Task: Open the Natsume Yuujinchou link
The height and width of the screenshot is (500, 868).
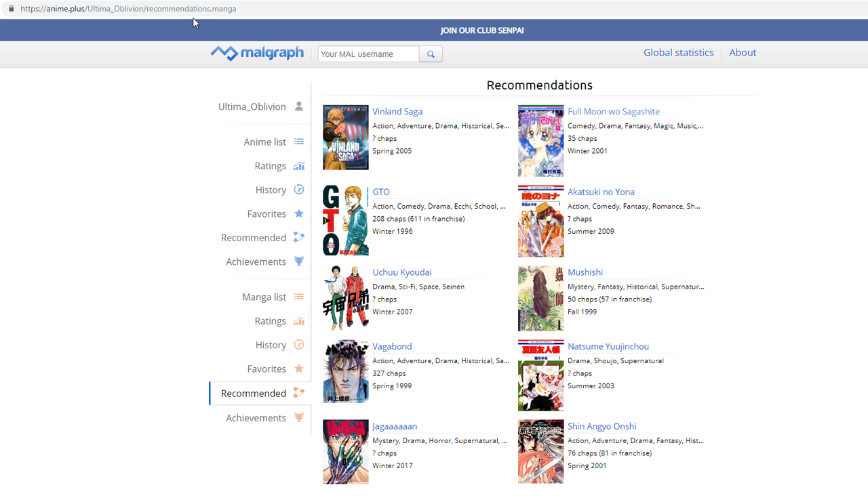Action: pos(608,346)
